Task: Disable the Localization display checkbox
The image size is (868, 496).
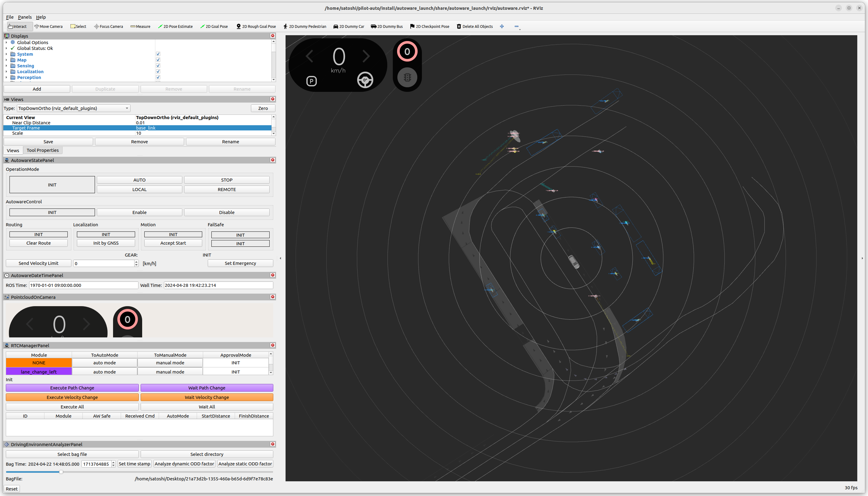Action: [x=158, y=72]
